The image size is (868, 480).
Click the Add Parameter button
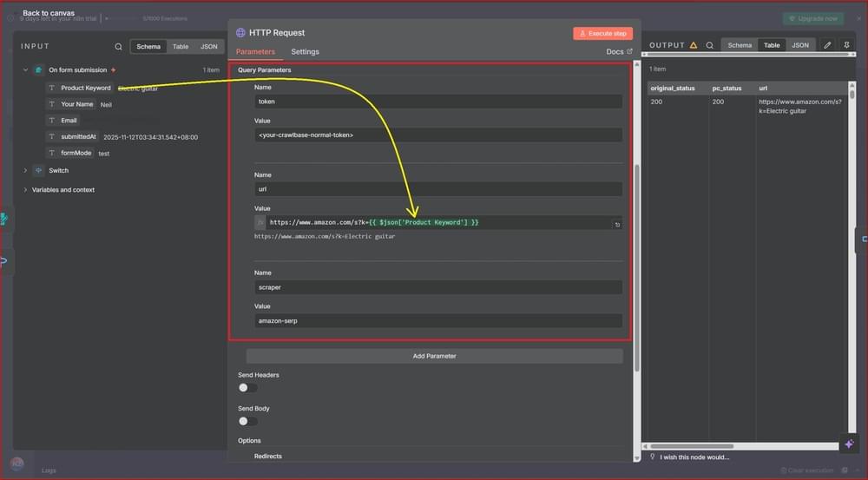pos(434,356)
